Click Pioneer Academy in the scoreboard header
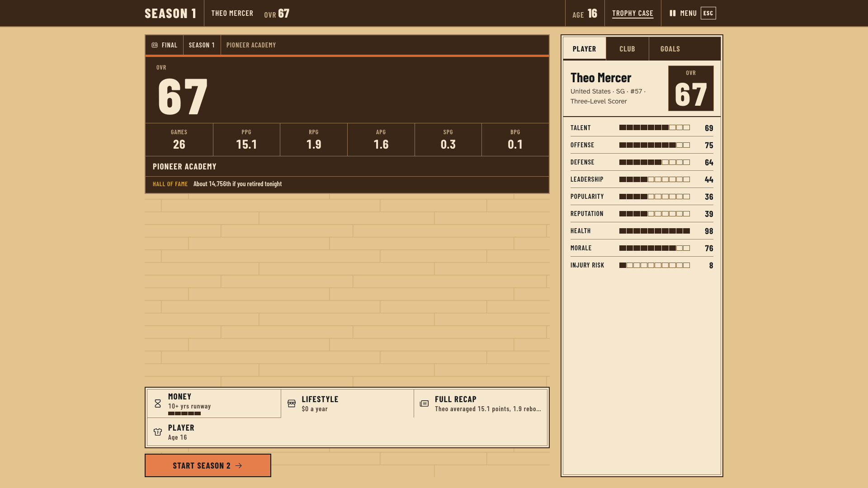868x488 pixels. 251,45
